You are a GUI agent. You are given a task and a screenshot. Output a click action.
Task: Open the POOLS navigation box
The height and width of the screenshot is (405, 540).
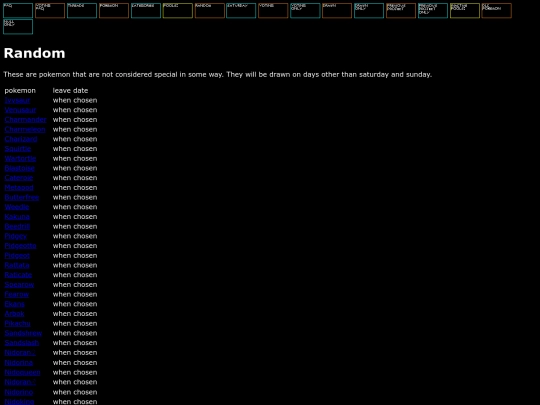[x=178, y=11]
